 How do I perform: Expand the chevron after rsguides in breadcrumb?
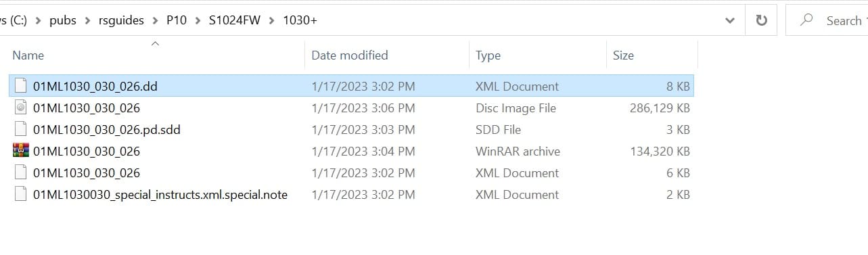click(155, 20)
